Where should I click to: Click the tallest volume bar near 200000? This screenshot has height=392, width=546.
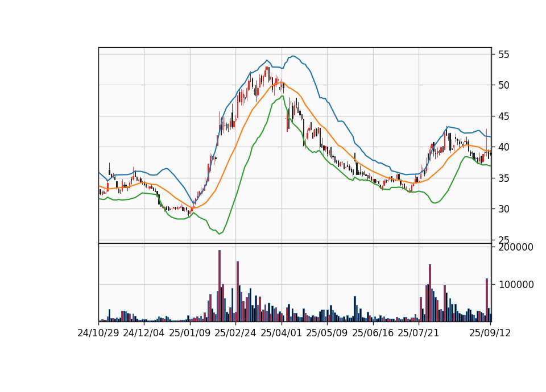click(x=220, y=286)
